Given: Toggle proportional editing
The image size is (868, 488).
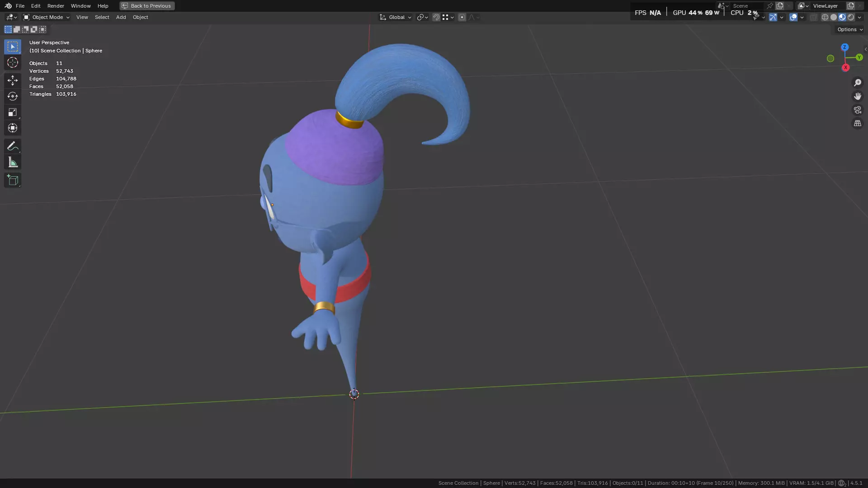Looking at the screenshot, I should (462, 17).
